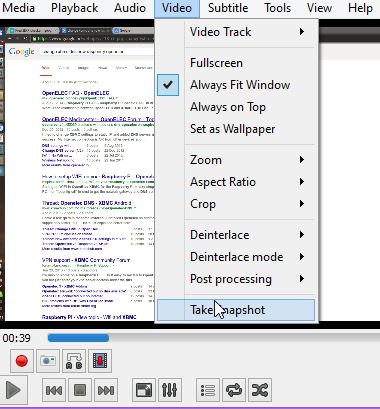Toggle the loop repeat icon
The width and height of the screenshot is (380, 409).
point(234,390)
